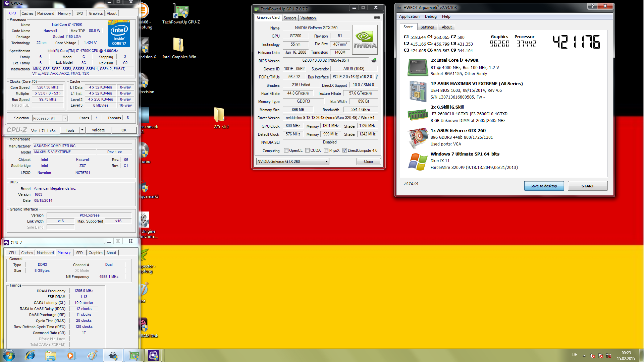Click the Close button in GPU-Z
Image resolution: width=644 pixels, height=362 pixels.
click(x=368, y=162)
